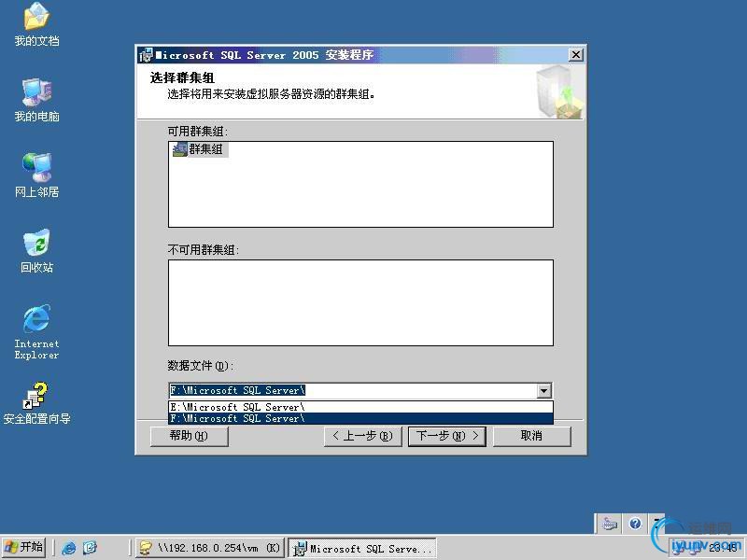
Task: Choose F:\Microsoft SQL Server\ from the list
Action: [x=360, y=418]
